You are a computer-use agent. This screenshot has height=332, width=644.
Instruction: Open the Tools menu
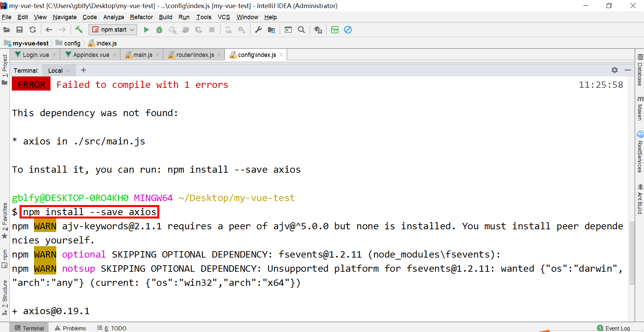(204, 17)
